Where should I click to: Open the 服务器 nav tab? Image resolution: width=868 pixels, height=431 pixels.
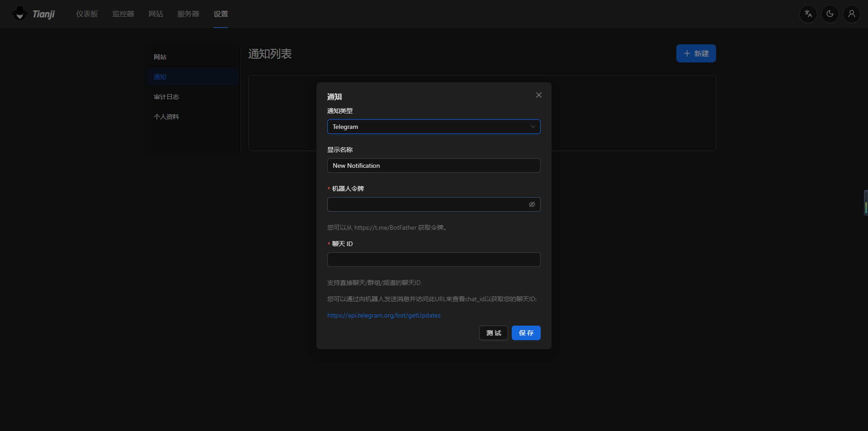pyautogui.click(x=188, y=14)
